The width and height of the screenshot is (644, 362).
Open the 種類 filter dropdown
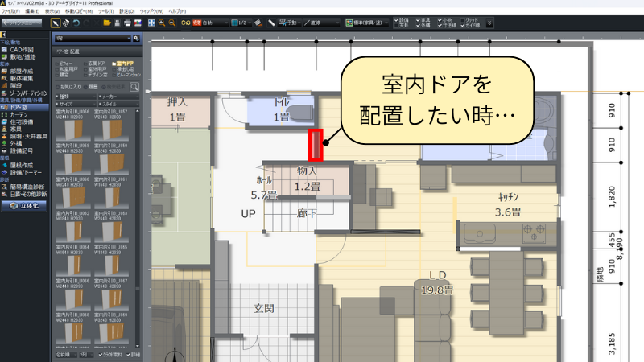coord(76,97)
